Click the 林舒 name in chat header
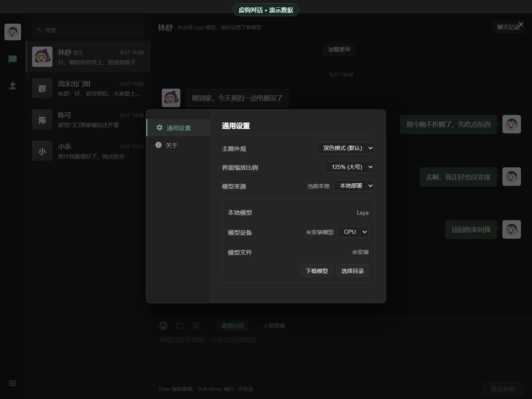Screen dimensions: 532x399 [x=166, y=28]
